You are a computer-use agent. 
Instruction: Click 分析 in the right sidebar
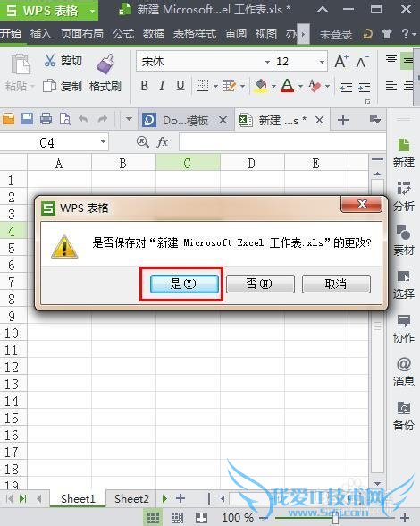pyautogui.click(x=404, y=196)
